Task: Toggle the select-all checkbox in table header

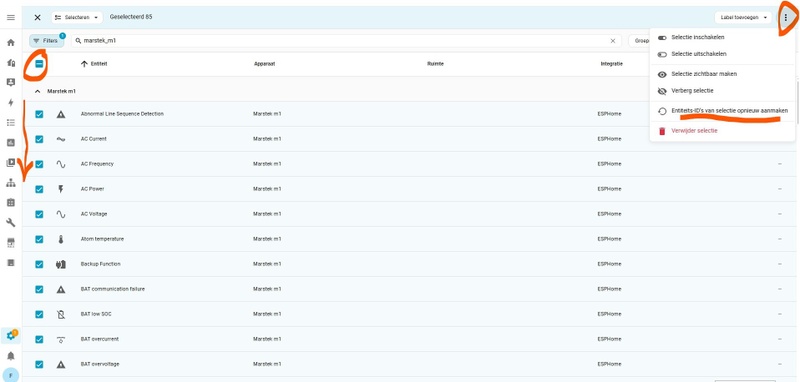Action: 39,64
